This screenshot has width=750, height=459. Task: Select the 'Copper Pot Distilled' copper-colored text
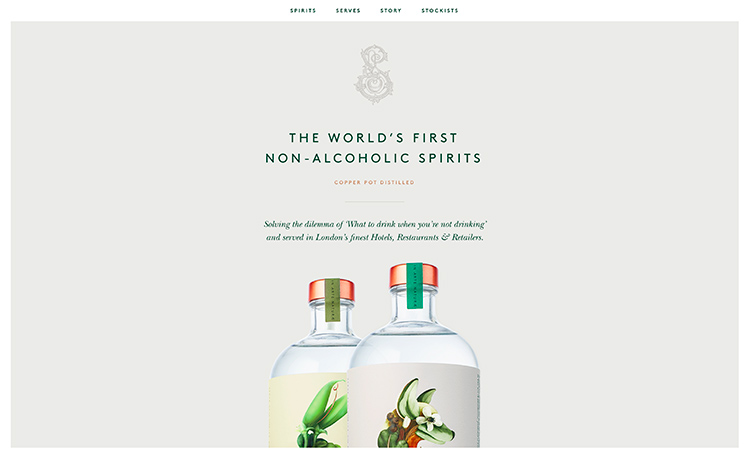(x=374, y=182)
